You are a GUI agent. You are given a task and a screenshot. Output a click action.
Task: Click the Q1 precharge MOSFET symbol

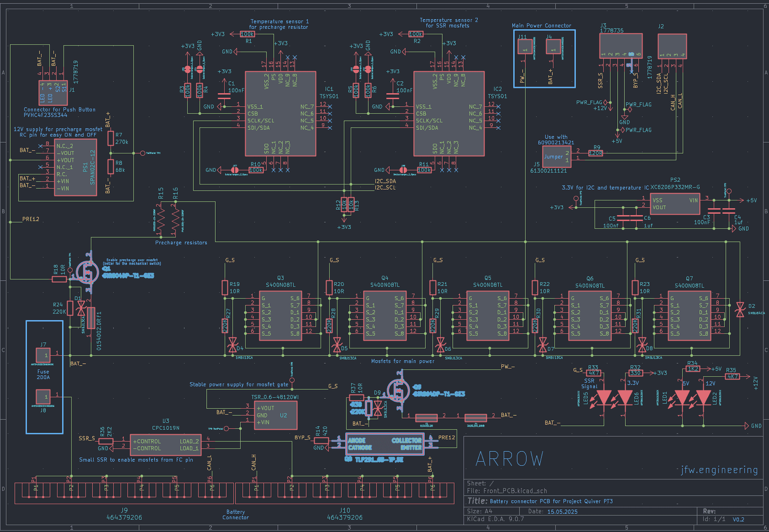87,272
